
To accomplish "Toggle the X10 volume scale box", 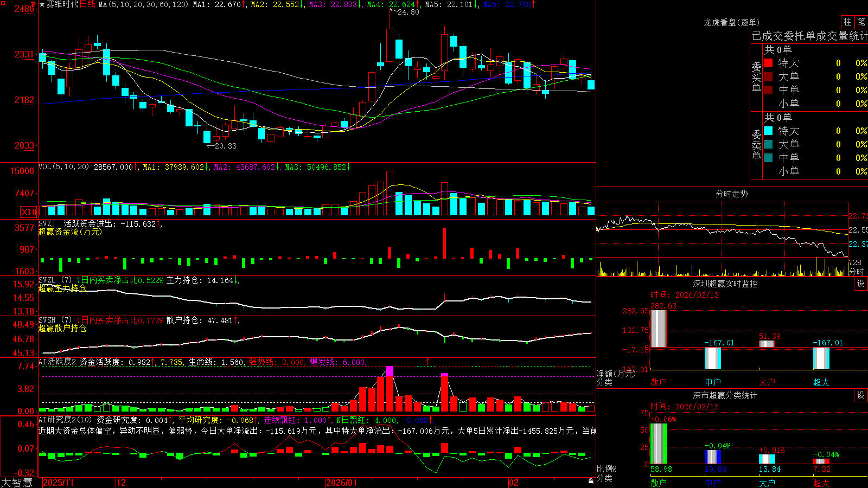I will (x=29, y=212).
